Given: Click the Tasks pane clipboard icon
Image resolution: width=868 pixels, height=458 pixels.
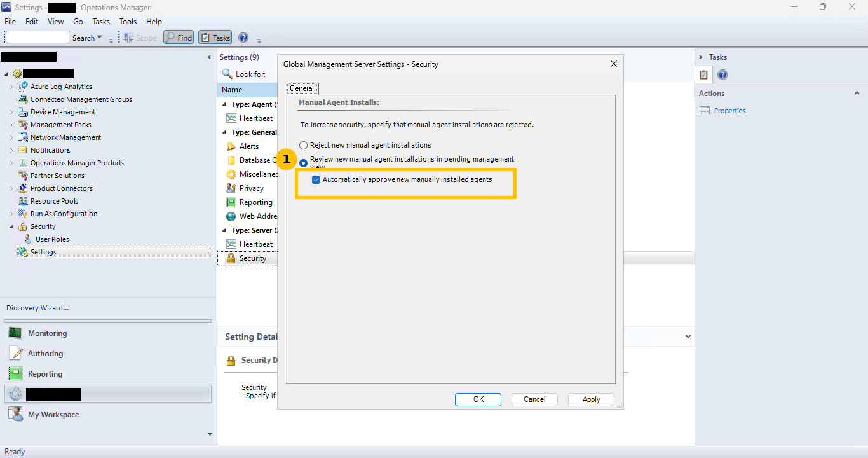Looking at the screenshot, I should pyautogui.click(x=704, y=74).
